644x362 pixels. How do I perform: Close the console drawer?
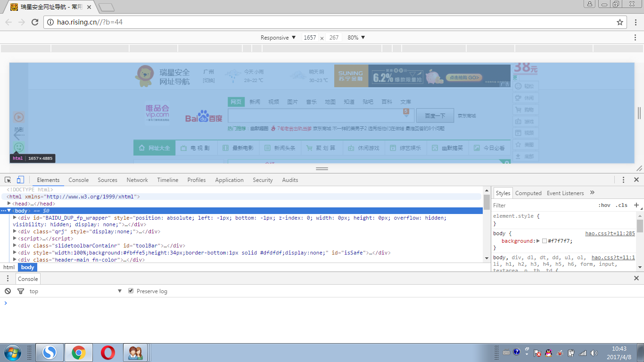[x=636, y=279]
